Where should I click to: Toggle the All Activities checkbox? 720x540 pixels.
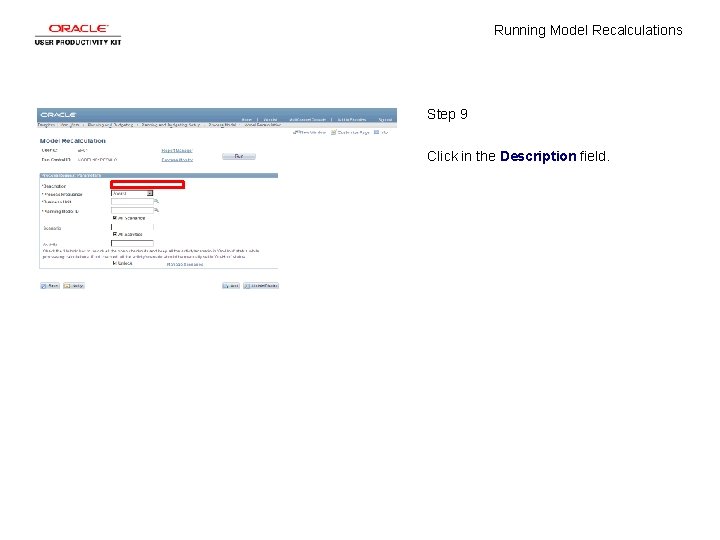pyautogui.click(x=115, y=234)
